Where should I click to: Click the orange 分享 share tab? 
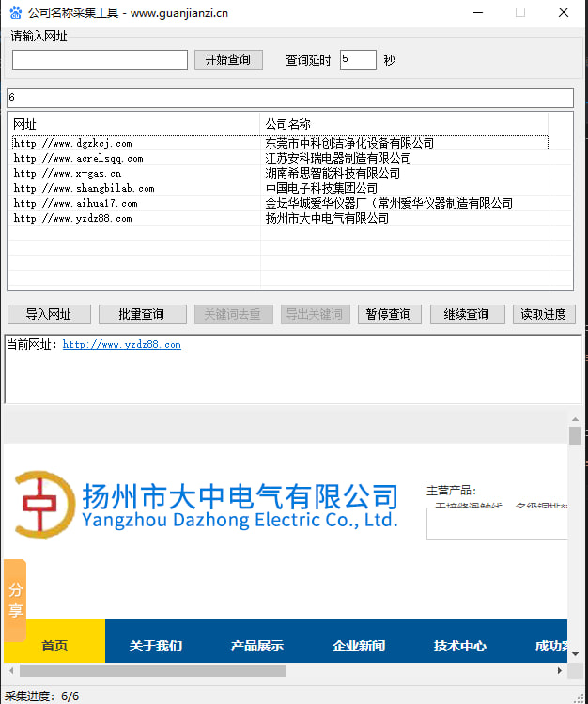15,600
